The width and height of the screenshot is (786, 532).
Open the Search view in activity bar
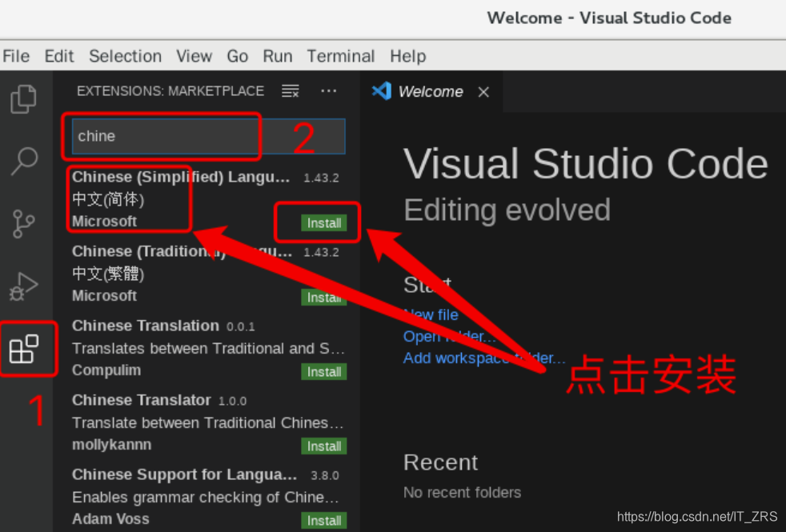click(x=23, y=161)
